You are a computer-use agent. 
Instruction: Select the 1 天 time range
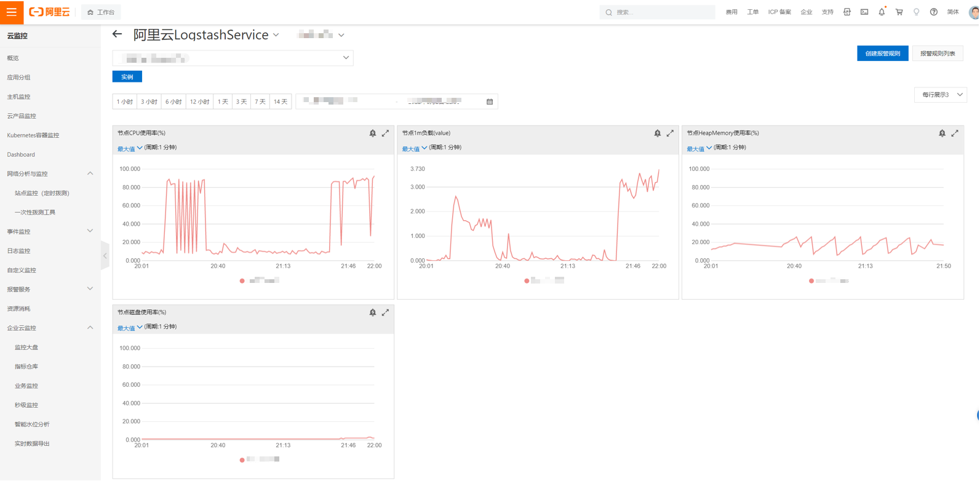223,101
